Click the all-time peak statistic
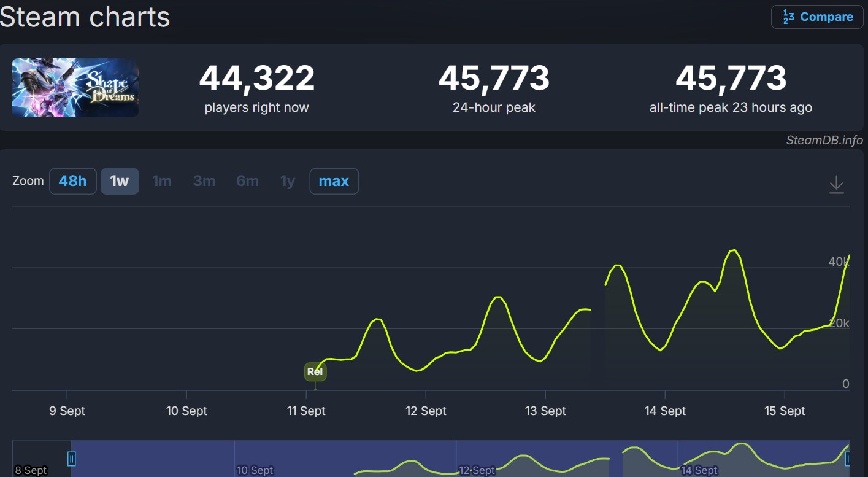Viewport: 868px width, 477px height. pyautogui.click(x=731, y=88)
